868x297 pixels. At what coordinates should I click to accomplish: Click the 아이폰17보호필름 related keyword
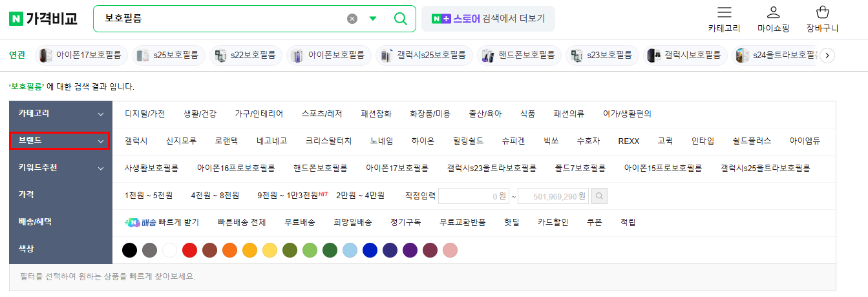(82, 56)
